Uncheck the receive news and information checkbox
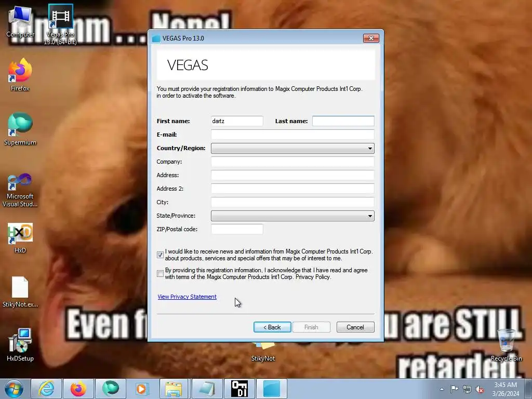The height and width of the screenshot is (399, 532). point(160,255)
